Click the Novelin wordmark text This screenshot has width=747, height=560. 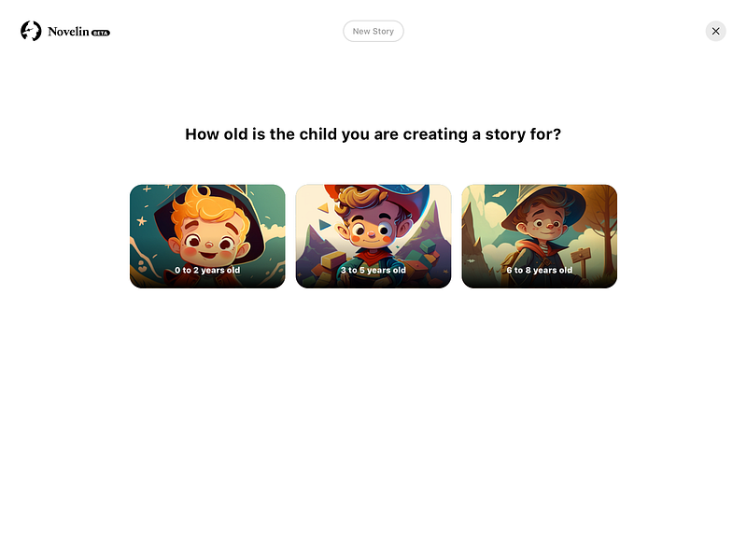pos(68,32)
